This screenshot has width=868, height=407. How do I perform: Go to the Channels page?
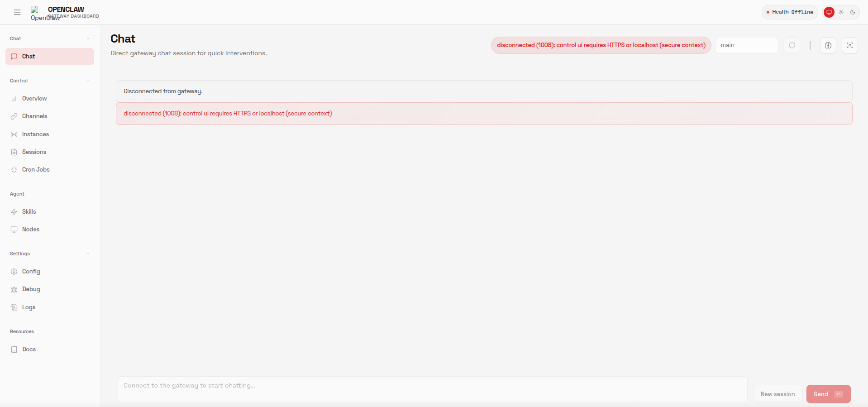coord(34,116)
